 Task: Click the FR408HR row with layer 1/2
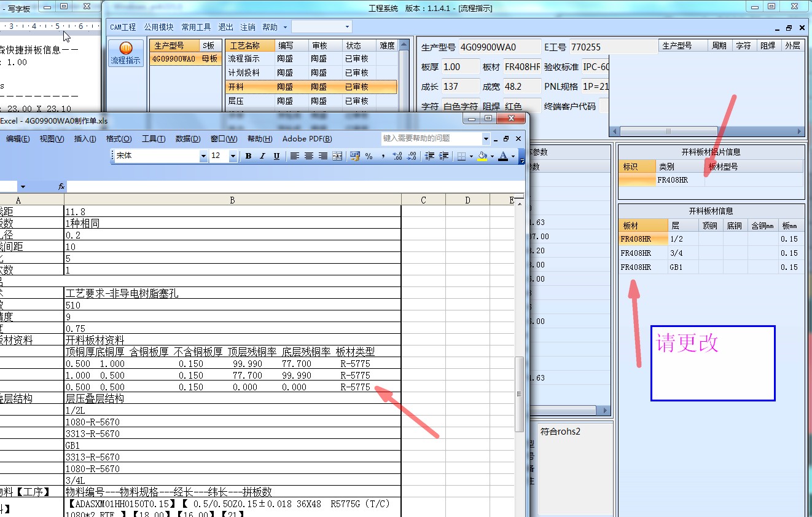click(x=711, y=239)
